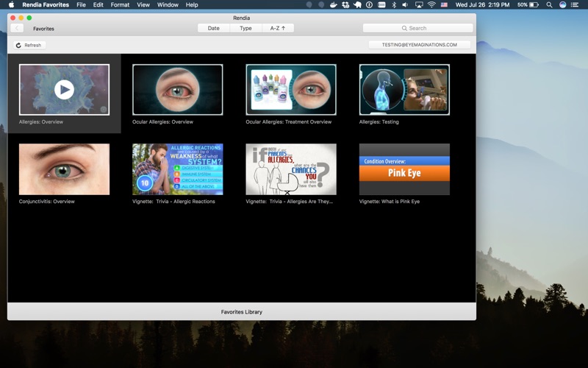The height and width of the screenshot is (368, 588).
Task: Open the View menu
Action: pyautogui.click(x=143, y=5)
